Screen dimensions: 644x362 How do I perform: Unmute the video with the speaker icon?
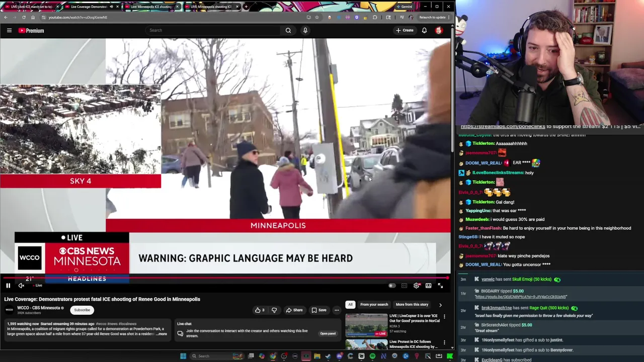coord(21,286)
